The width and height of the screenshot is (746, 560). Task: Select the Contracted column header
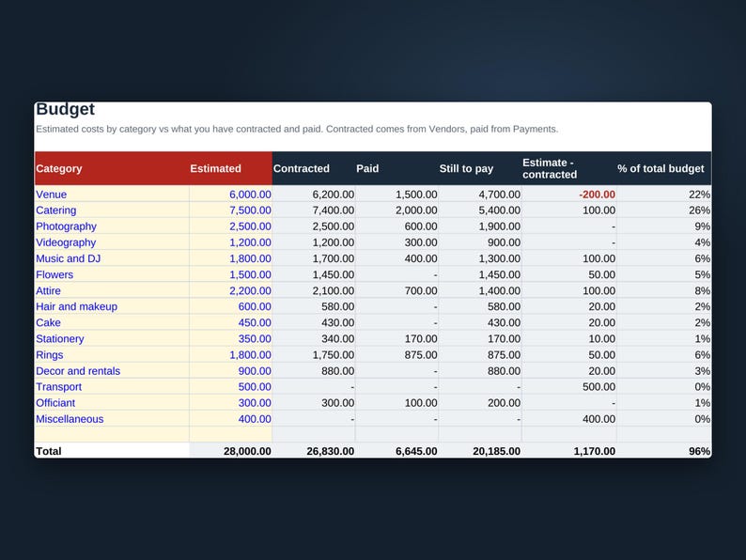click(x=314, y=168)
